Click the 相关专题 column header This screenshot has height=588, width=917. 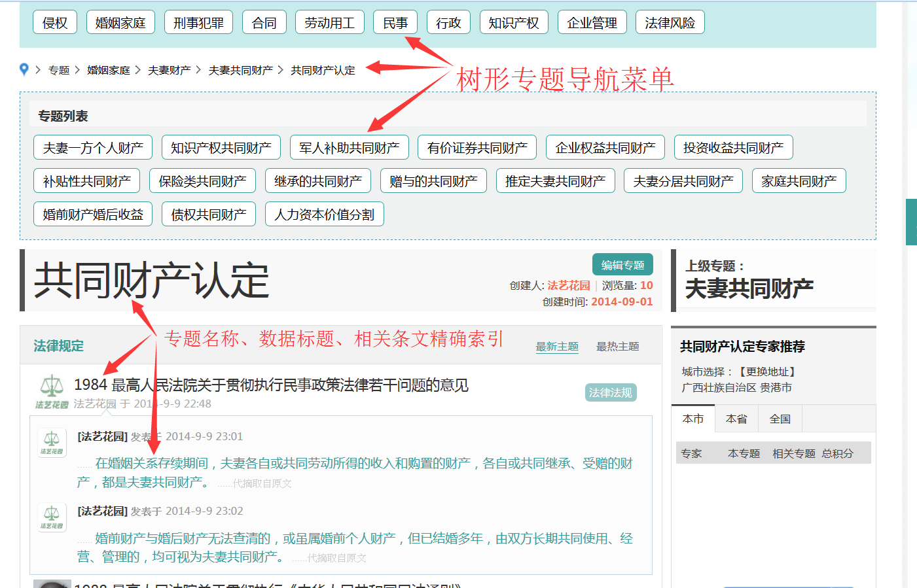(x=794, y=453)
